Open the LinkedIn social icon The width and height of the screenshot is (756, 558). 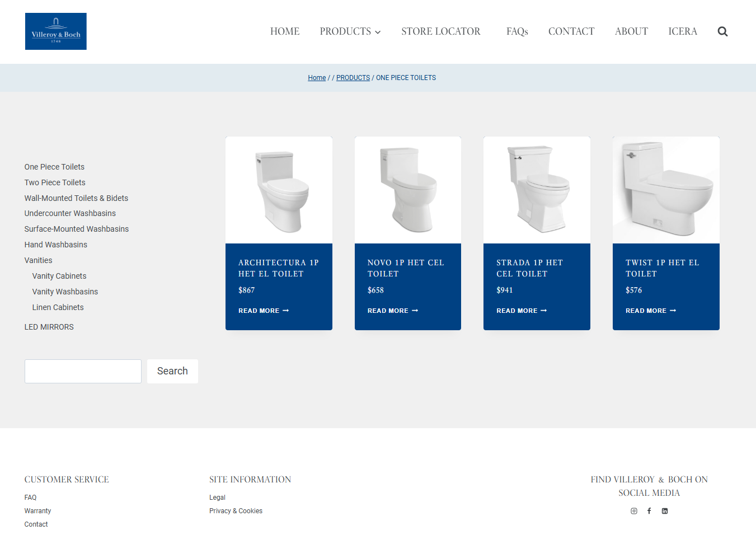tap(665, 511)
